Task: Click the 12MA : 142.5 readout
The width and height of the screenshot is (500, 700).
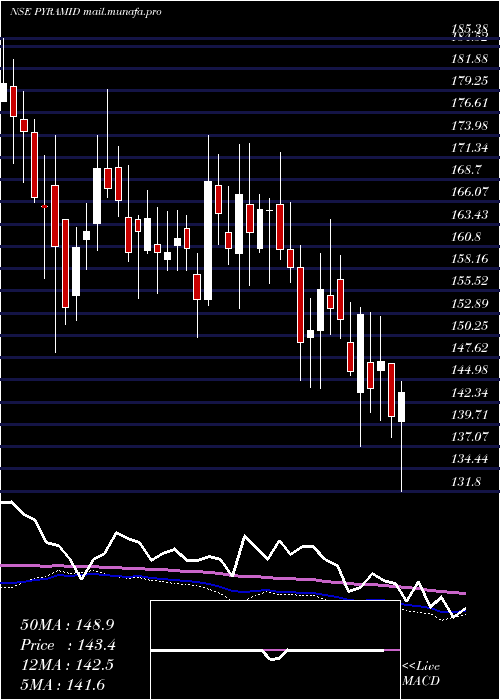Action: [x=67, y=665]
